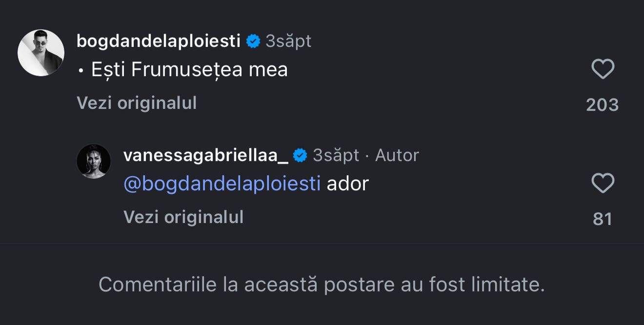Expand the reply translation with Vezi originalul

coord(184,218)
